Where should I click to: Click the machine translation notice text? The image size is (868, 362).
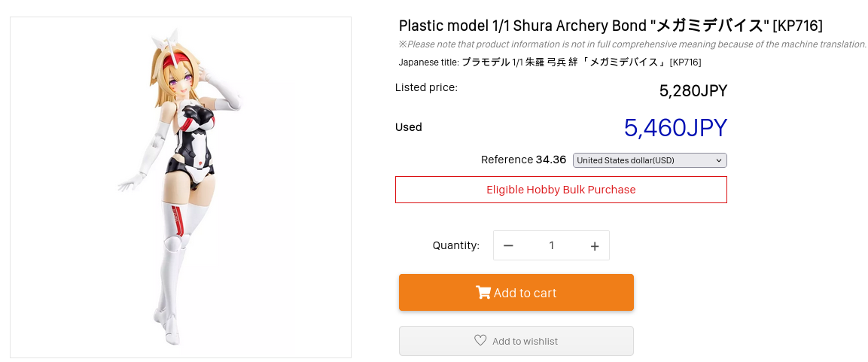632,44
